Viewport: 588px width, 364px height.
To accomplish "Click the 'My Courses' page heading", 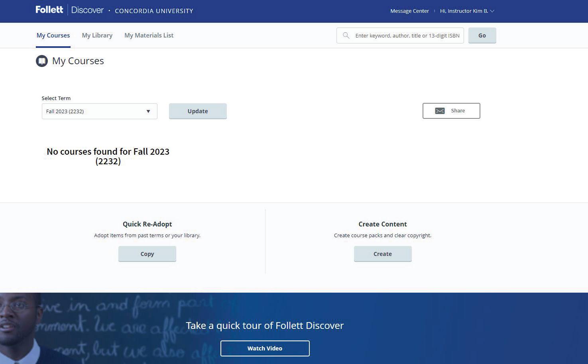I will [78, 61].
